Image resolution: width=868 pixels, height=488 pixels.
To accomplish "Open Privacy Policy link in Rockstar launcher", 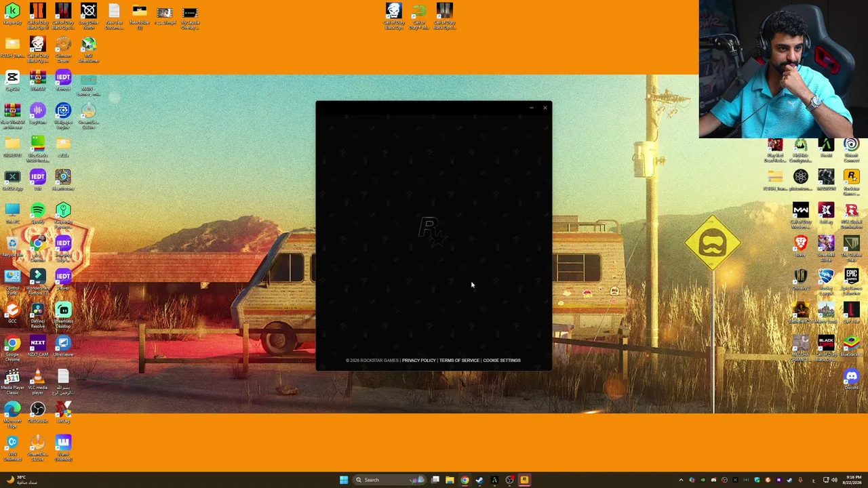I will 418,361.
